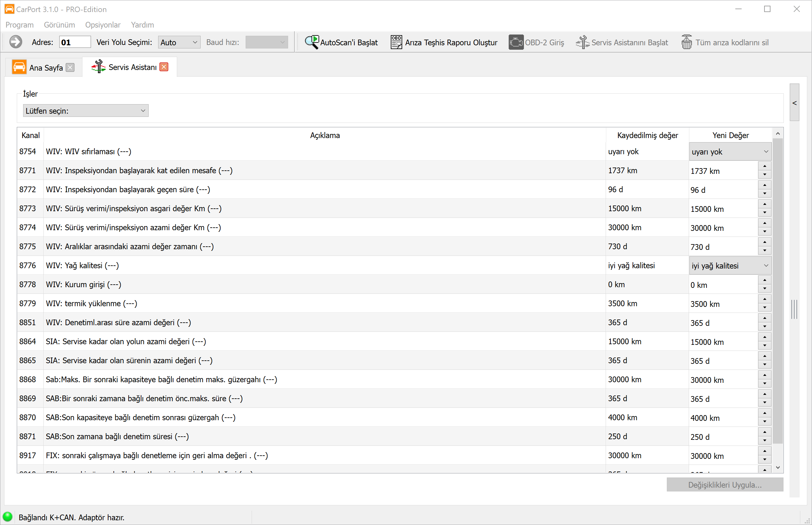Click the Adres input field
Image resolution: width=812 pixels, height=525 pixels.
point(75,42)
